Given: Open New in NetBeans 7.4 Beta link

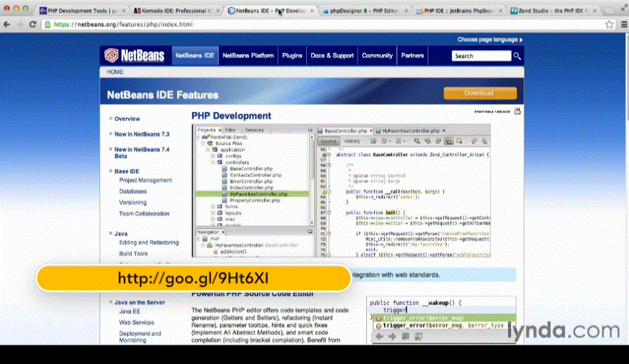Looking at the screenshot, I should [142, 153].
